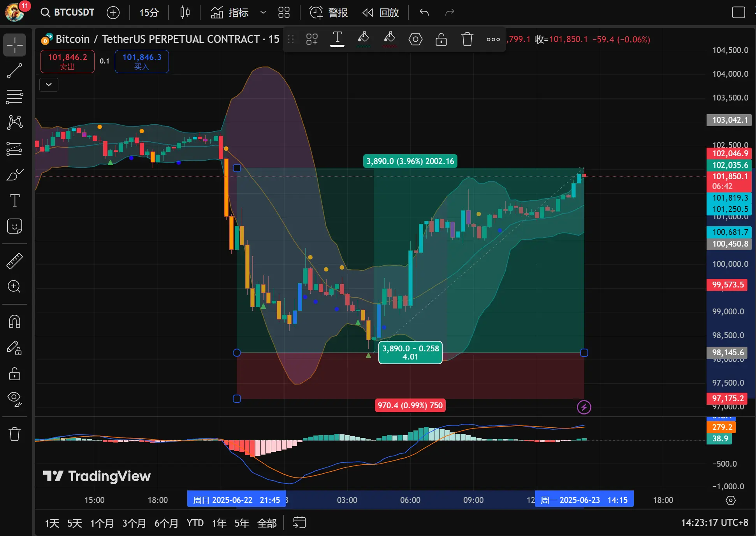Open the forecasting and measurement tools
The image size is (756, 536).
[15, 149]
